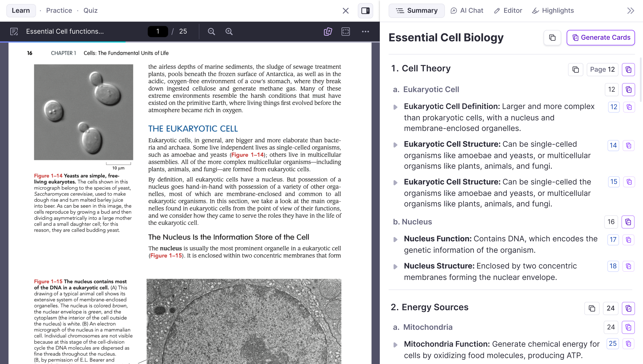Click the flashcard generator icon in PDF toolbar

[x=328, y=31]
